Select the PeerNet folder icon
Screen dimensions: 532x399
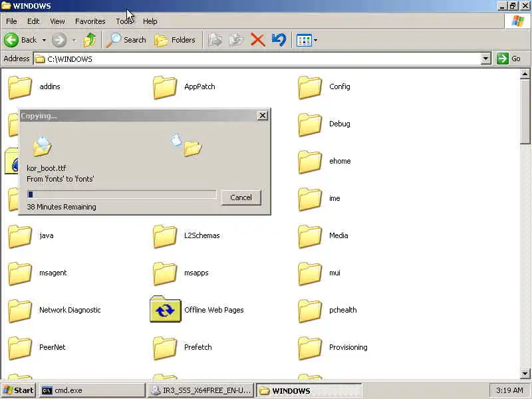pos(20,348)
